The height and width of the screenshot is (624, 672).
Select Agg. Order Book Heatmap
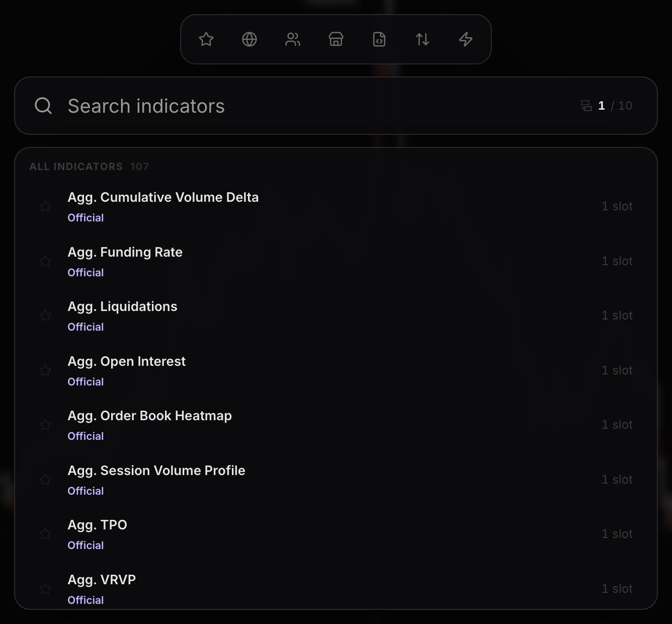[336, 425]
